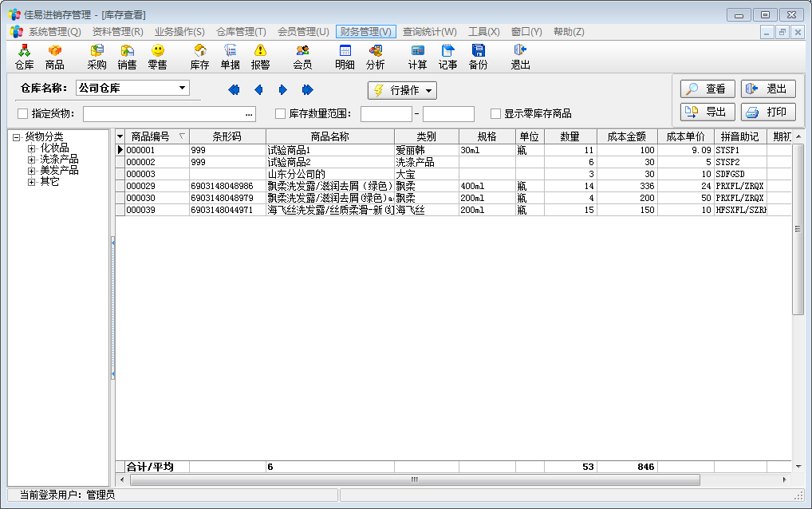Click the horizontal scrollbar below the table
Screen dimensions: 812x509
tap(415, 479)
